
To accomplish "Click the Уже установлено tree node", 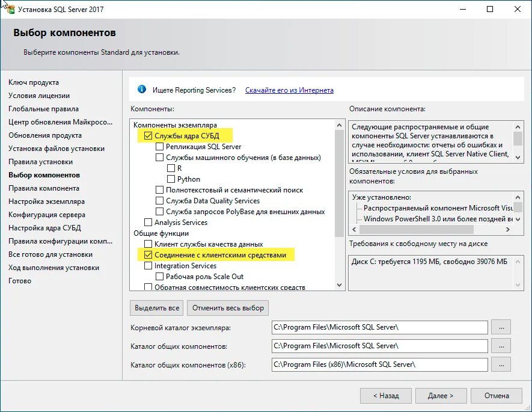I will pyautogui.click(x=381, y=197).
